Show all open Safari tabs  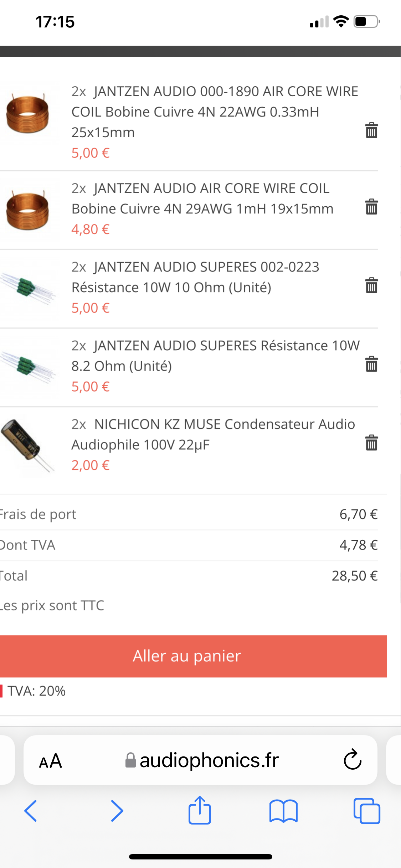[x=367, y=811]
